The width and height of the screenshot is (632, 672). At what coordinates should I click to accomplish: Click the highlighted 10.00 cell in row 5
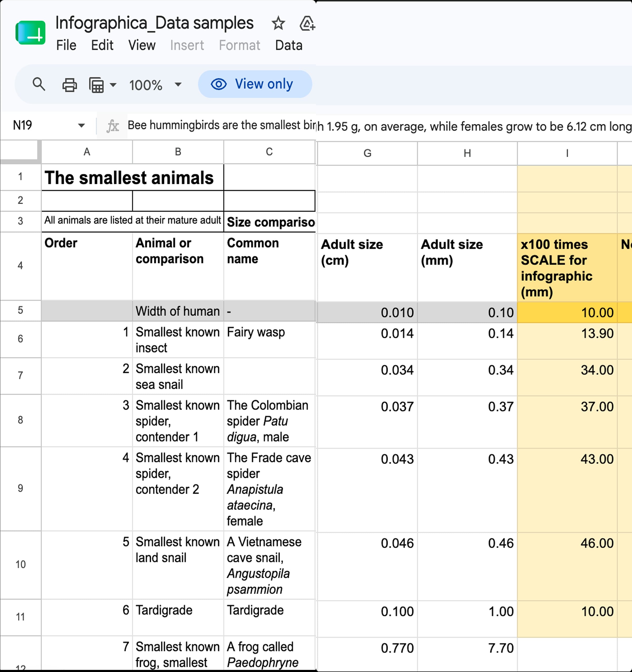click(x=567, y=312)
